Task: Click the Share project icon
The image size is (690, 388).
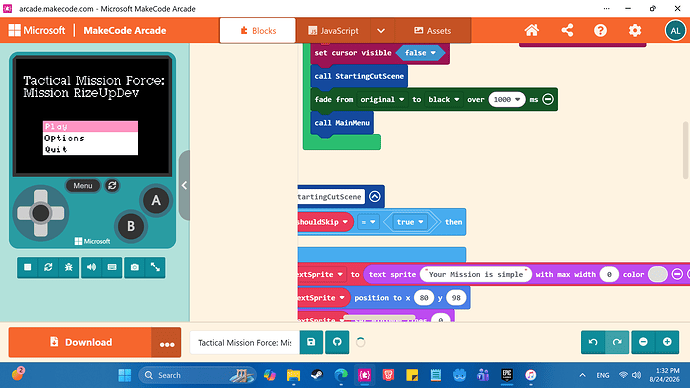Action: click(x=567, y=30)
